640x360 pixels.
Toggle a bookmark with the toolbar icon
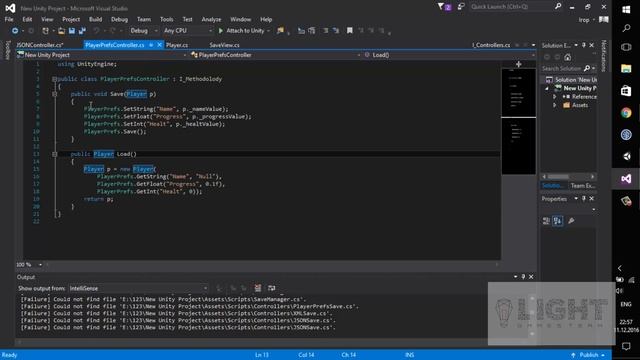tap(349, 31)
